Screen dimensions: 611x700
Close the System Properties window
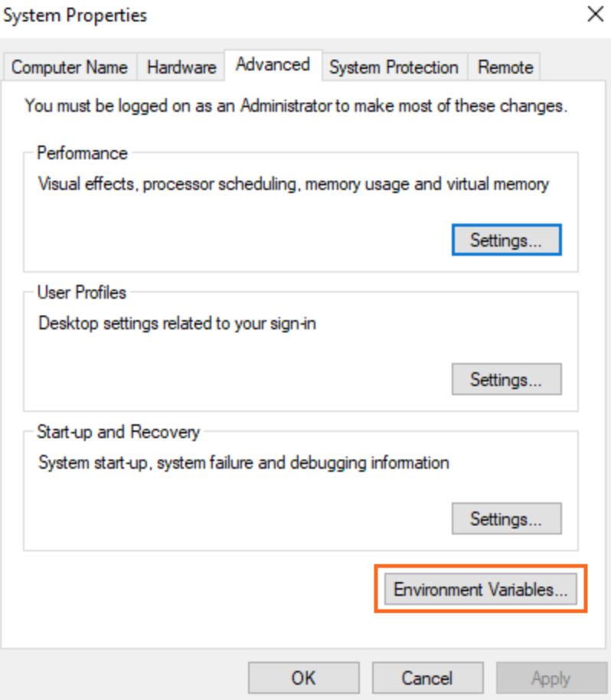[596, 15]
